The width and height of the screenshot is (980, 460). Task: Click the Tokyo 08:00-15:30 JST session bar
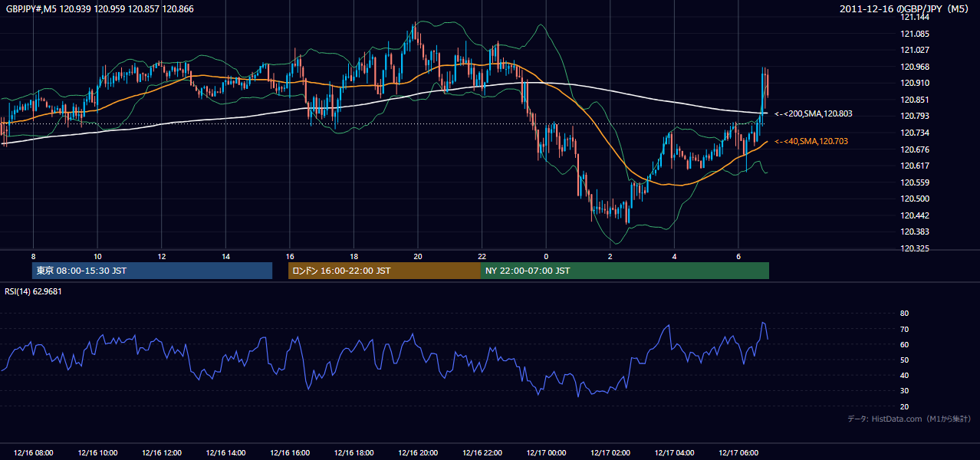point(152,271)
